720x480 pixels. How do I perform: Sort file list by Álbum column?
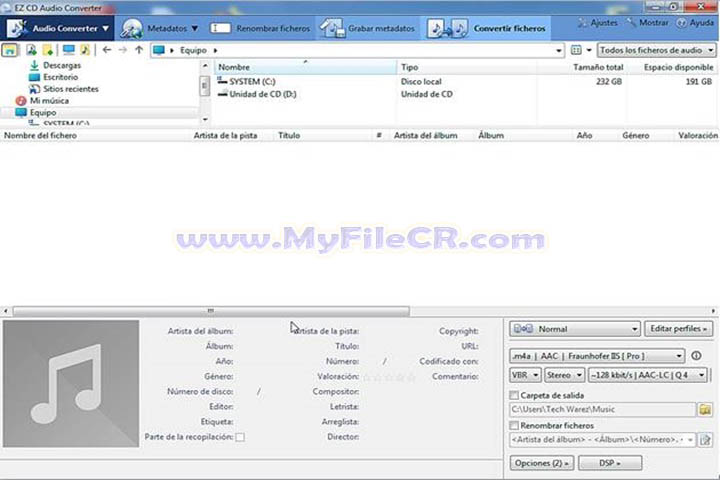[491, 136]
